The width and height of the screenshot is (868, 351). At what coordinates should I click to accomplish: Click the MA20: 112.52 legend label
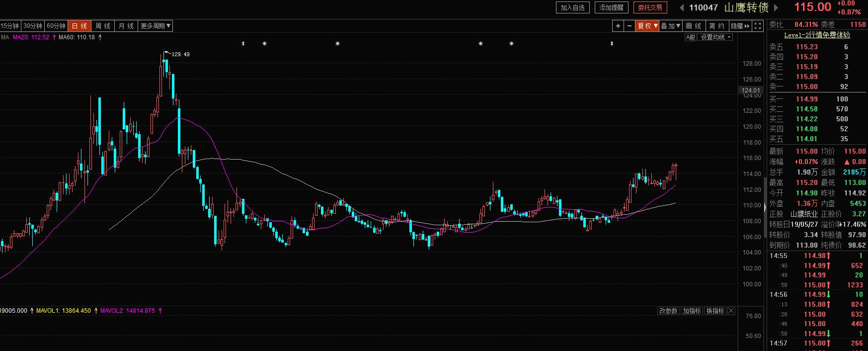pos(31,37)
